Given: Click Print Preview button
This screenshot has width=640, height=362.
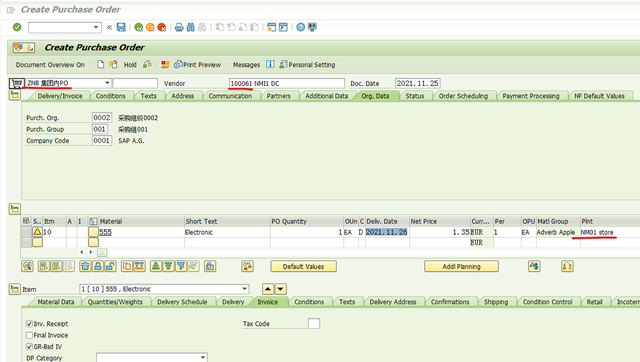Looking at the screenshot, I should [198, 64].
